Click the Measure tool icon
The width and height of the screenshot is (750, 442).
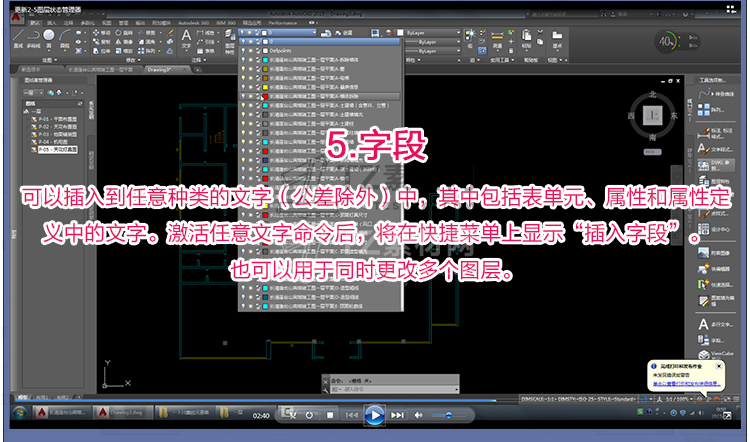click(497, 39)
